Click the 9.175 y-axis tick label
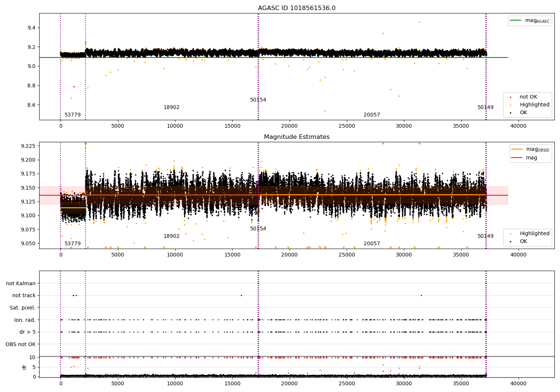Image resolution: width=560 pixels, height=392 pixels. pos(28,174)
